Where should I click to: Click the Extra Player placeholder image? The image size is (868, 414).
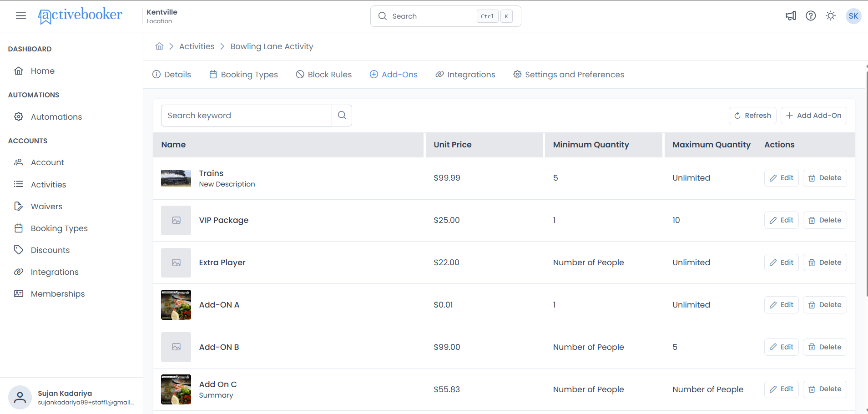click(x=176, y=263)
